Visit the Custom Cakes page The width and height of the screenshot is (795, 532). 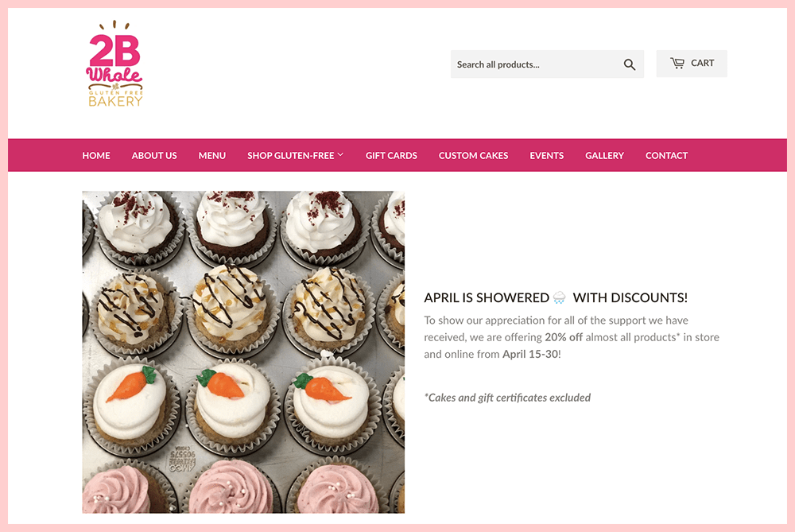[474, 155]
